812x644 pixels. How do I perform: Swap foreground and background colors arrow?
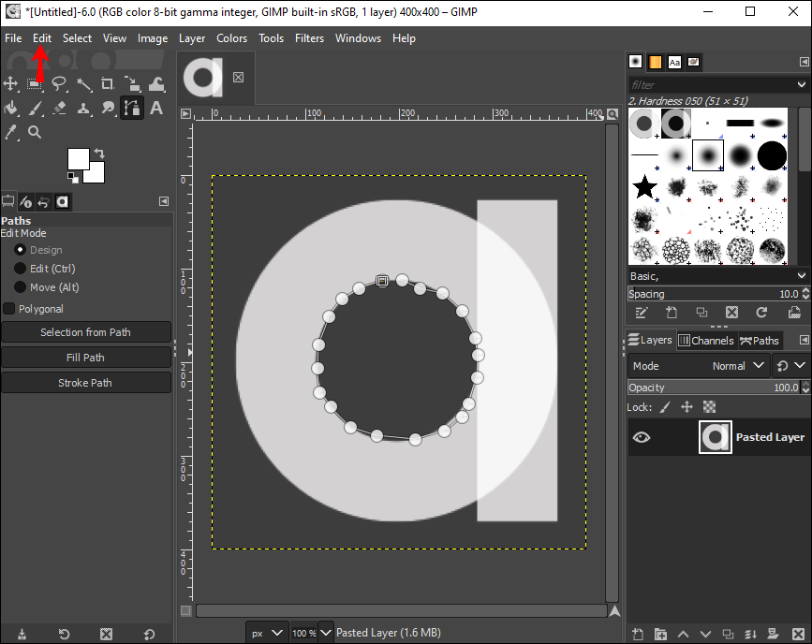pyautogui.click(x=98, y=154)
